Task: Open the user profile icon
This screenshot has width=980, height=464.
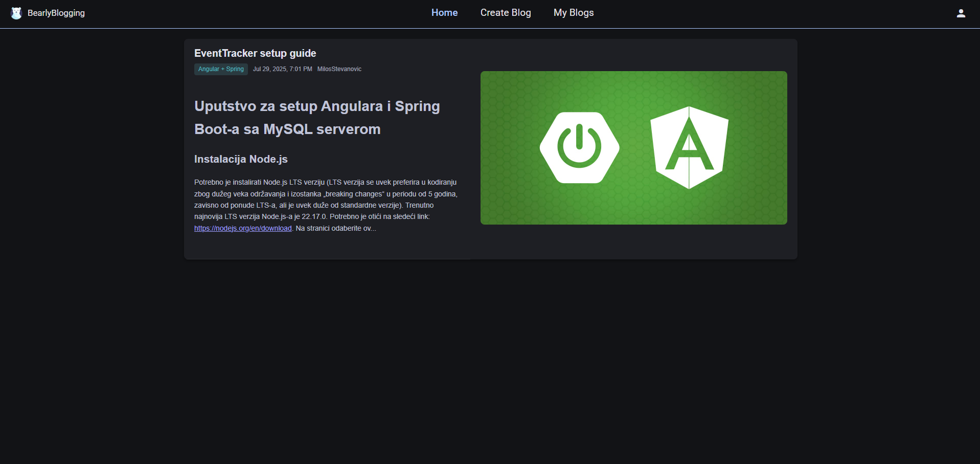Action: pyautogui.click(x=961, y=13)
